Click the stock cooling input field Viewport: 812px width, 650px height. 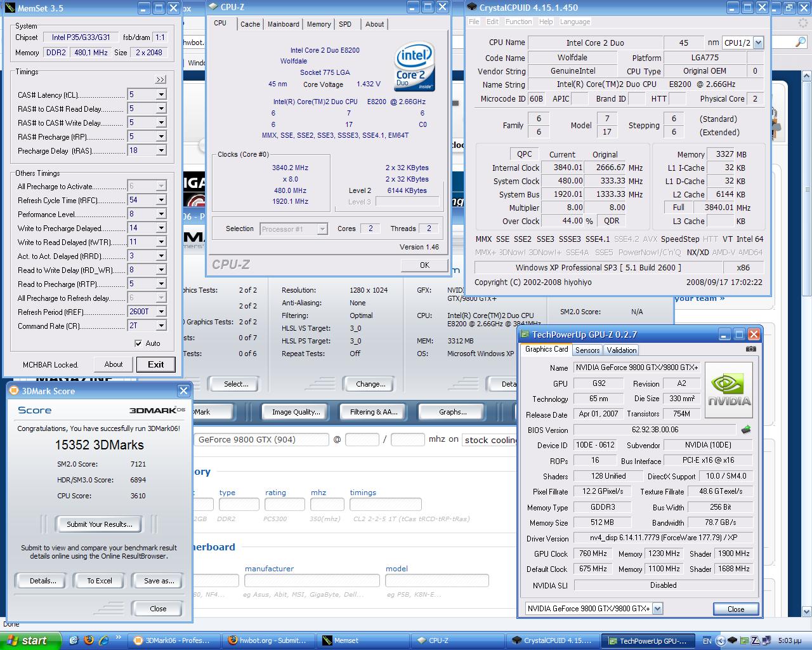489,440
